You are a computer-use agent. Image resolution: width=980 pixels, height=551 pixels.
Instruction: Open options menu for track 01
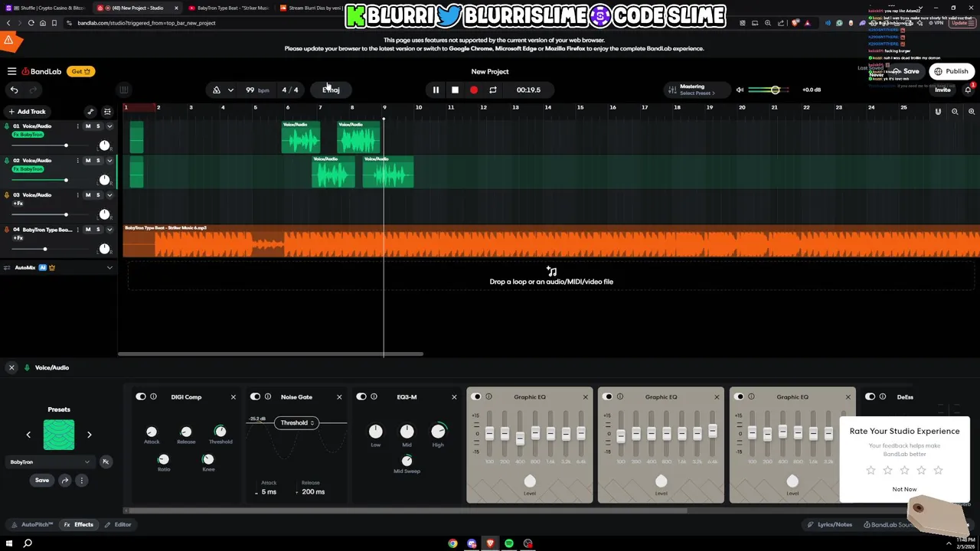77,126
